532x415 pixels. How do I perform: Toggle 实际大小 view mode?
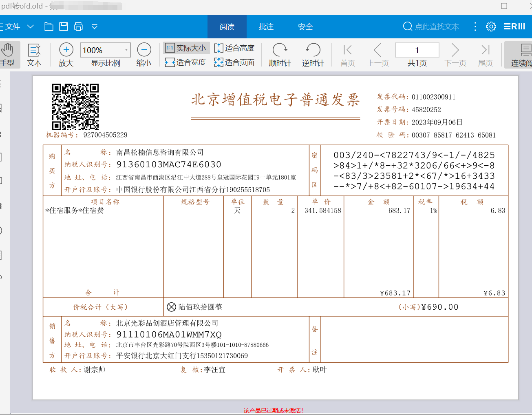[x=187, y=48]
